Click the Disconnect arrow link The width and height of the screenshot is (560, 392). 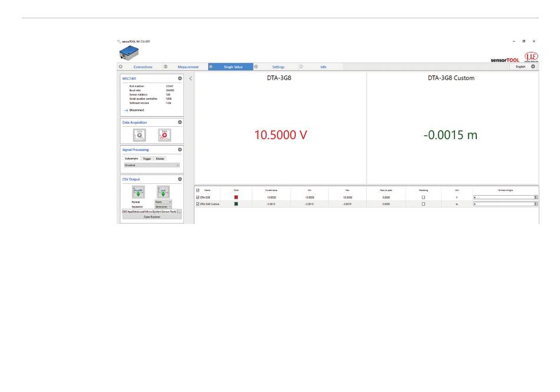coord(134,110)
